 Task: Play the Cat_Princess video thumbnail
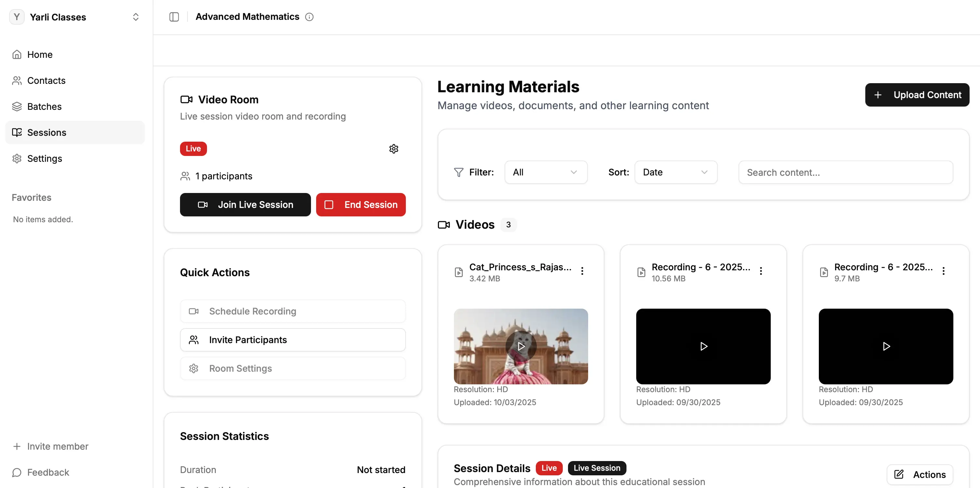521,346
